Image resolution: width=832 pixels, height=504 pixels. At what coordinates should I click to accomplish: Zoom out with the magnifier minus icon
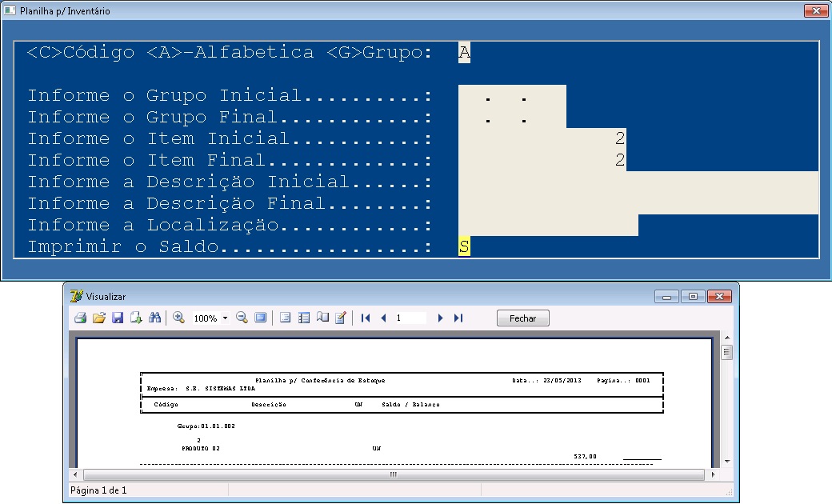pos(242,318)
